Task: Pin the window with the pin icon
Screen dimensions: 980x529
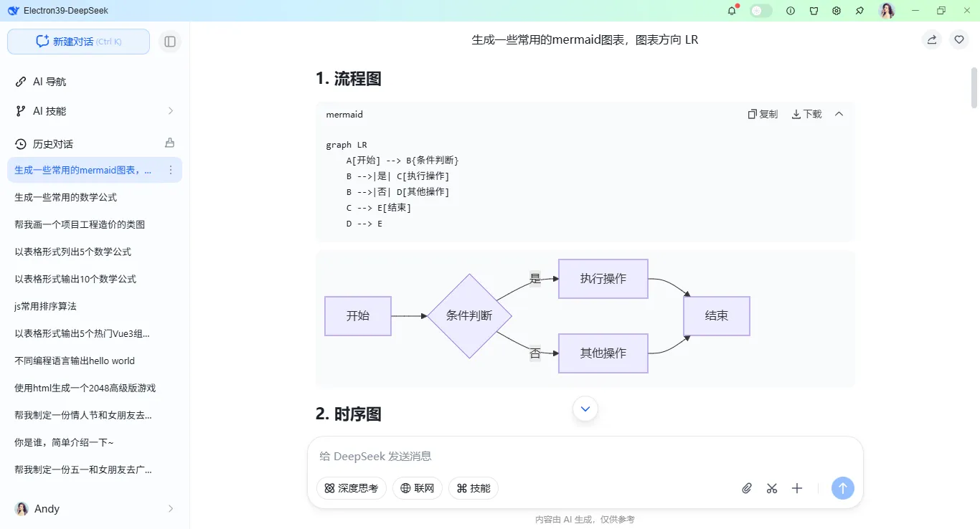Action: (859, 11)
